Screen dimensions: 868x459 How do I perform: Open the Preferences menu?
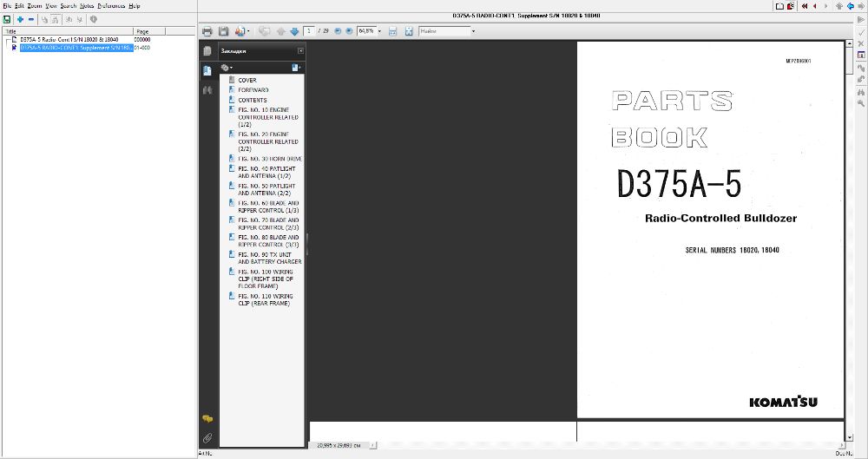point(111,5)
